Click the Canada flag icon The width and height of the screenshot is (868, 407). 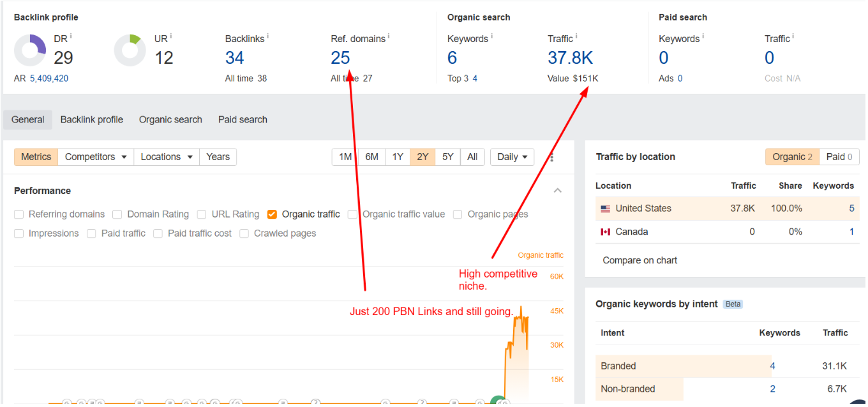tap(605, 232)
